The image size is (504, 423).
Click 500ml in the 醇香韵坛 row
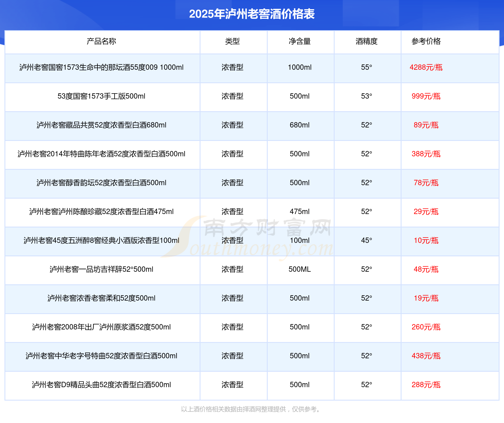coord(300,183)
